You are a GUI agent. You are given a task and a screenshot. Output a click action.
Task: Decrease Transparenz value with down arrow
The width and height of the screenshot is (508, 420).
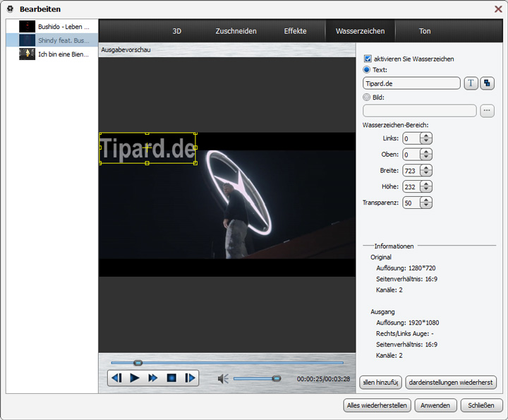coord(426,205)
